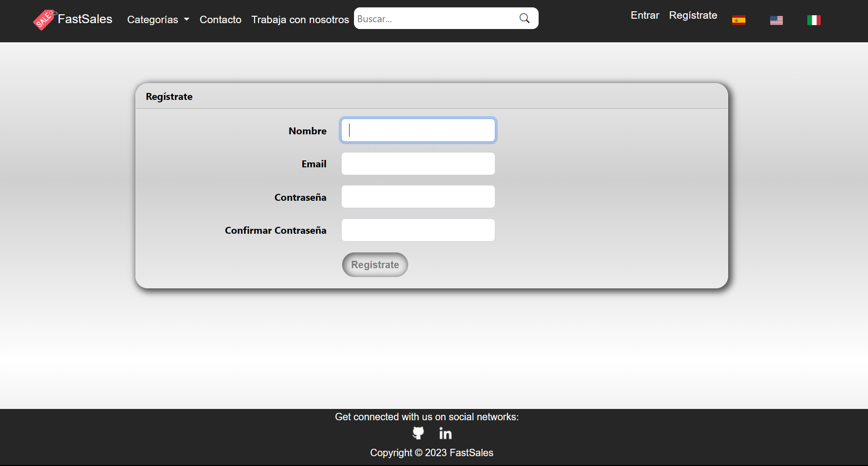Click the search magnifier icon
Viewport: 868px width, 466px height.
pos(524,18)
